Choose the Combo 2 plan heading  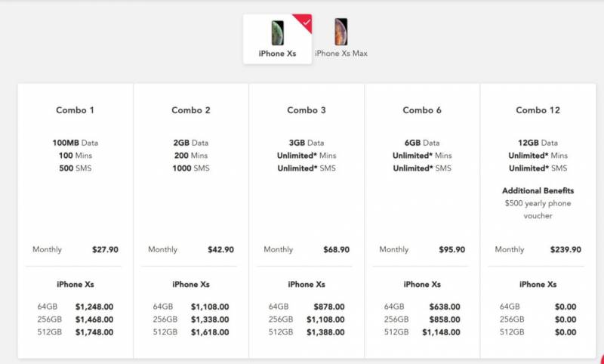(191, 110)
